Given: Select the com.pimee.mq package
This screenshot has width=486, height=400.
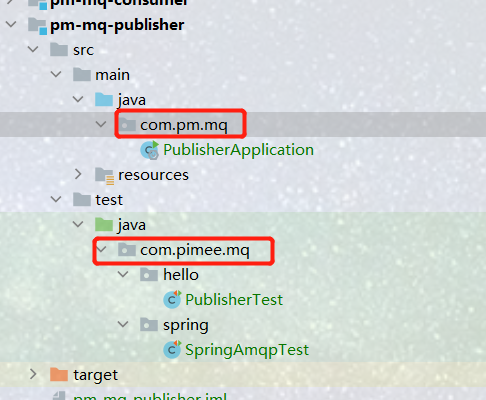Looking at the screenshot, I should click(x=194, y=250).
